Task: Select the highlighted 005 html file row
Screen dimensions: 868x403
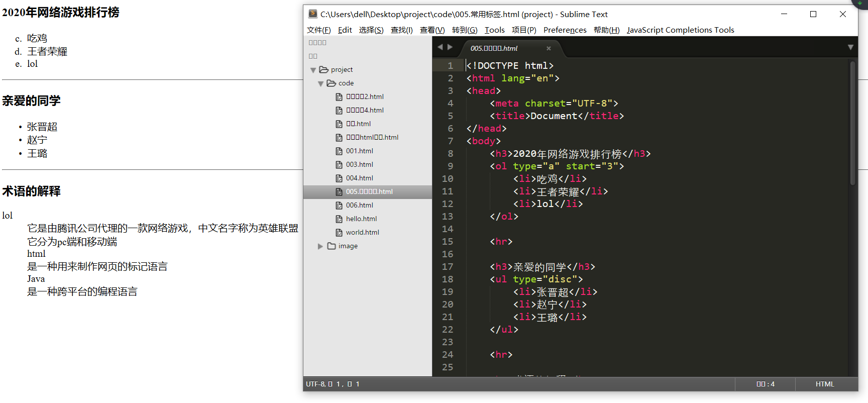Action: coord(368,191)
